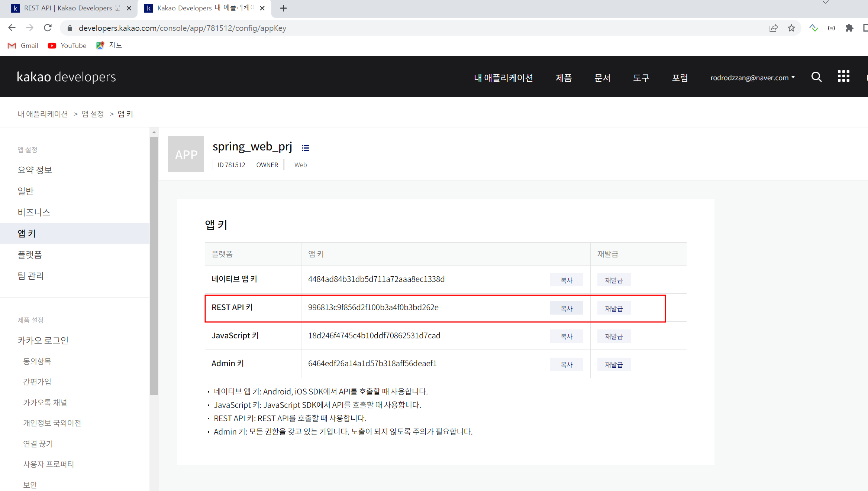Image resolution: width=868 pixels, height=491 pixels.
Task: Go back using browser back arrow
Action: tap(12, 28)
